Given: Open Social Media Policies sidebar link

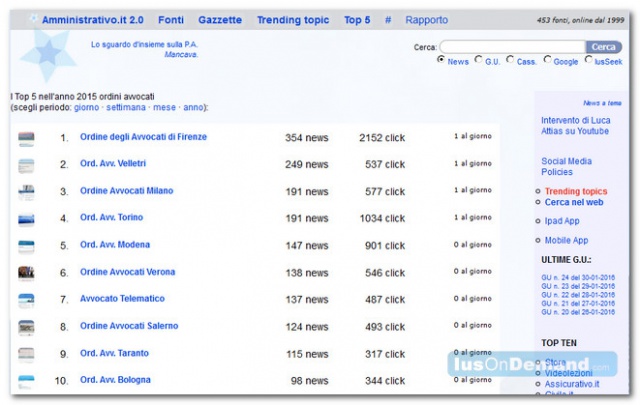Looking at the screenshot, I should tap(566, 167).
